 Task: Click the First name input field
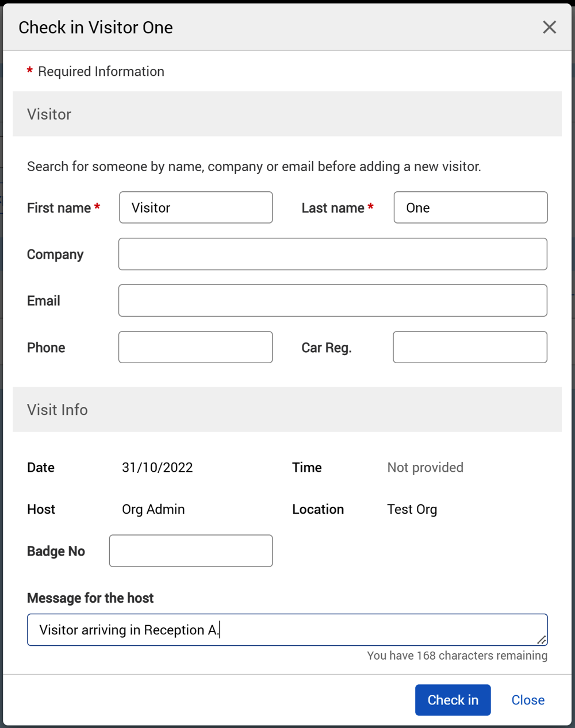click(195, 207)
